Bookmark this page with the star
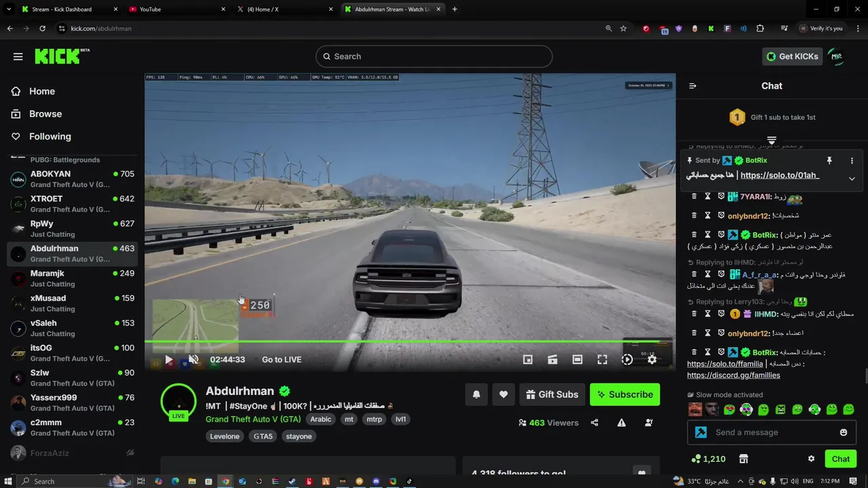Image resolution: width=868 pixels, height=488 pixels. point(623,28)
